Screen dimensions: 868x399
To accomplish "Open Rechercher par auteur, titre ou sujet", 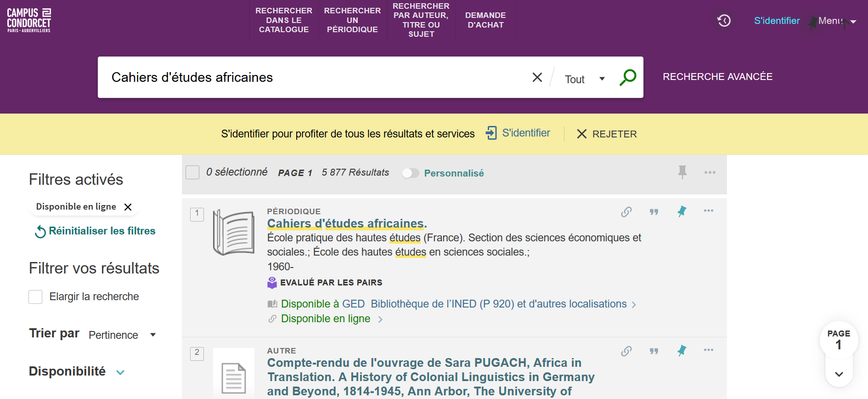I will (421, 20).
